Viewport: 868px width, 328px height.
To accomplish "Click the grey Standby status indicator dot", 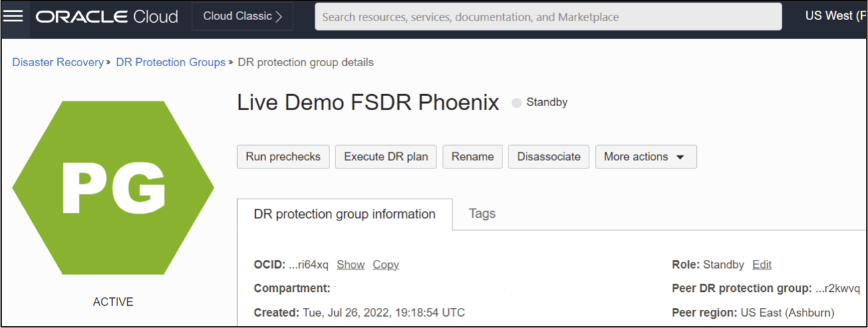I will point(517,104).
